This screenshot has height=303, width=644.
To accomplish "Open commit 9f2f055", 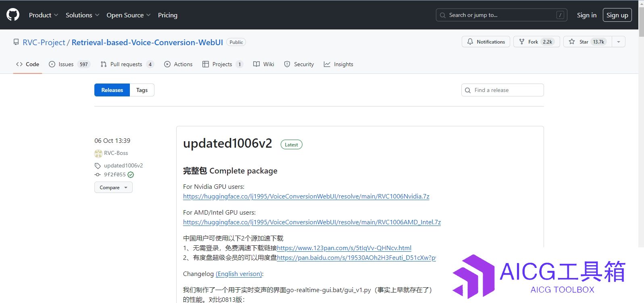I will pos(115,175).
